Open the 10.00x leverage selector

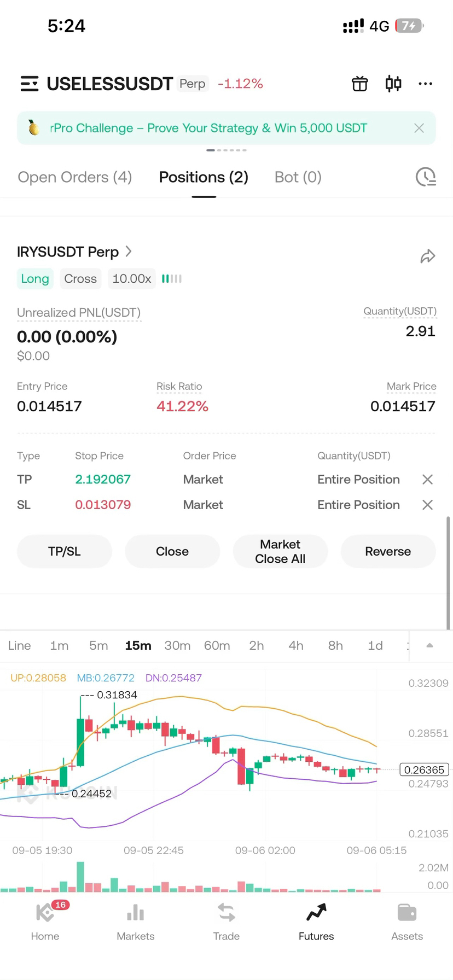(x=132, y=278)
